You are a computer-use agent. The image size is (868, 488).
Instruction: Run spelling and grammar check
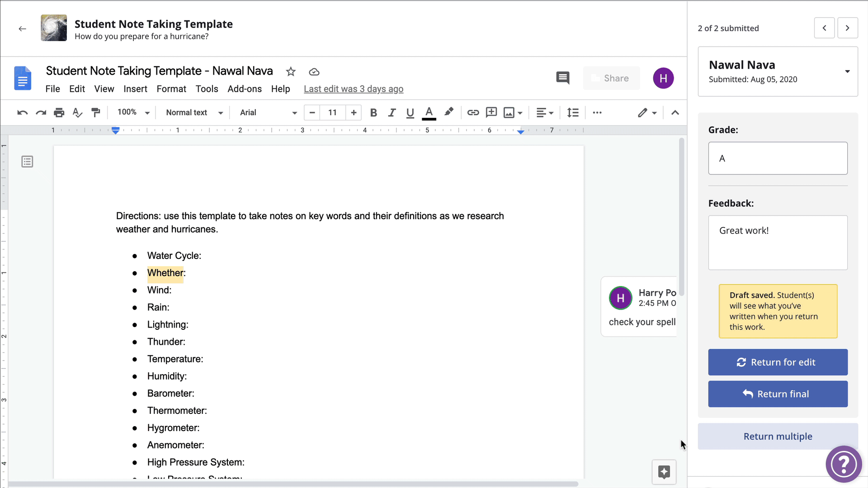click(x=77, y=113)
